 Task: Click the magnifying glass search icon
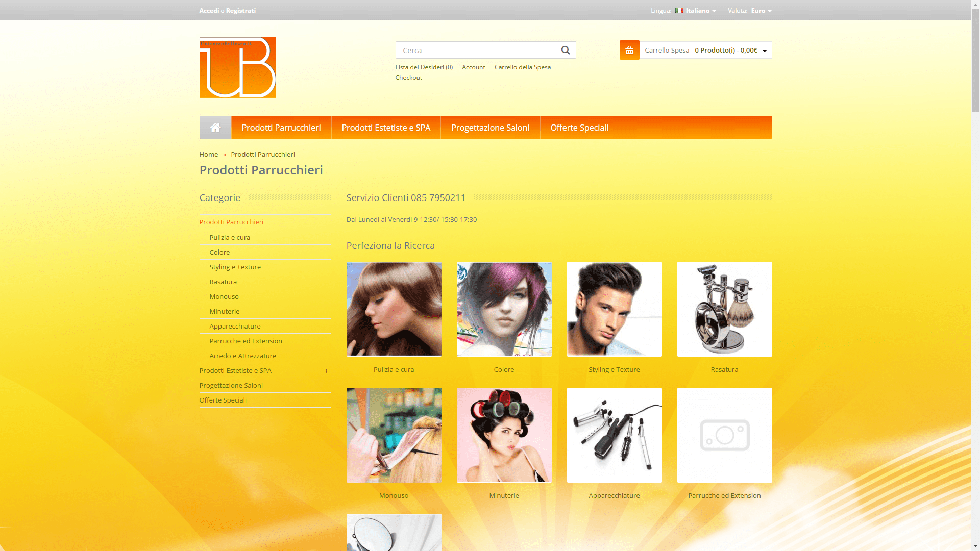(565, 50)
